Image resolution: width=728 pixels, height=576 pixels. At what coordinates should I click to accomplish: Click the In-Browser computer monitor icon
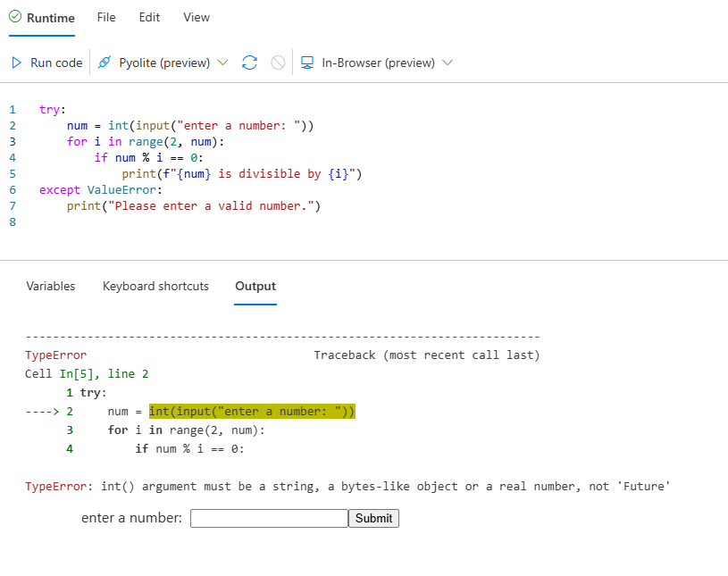point(307,63)
